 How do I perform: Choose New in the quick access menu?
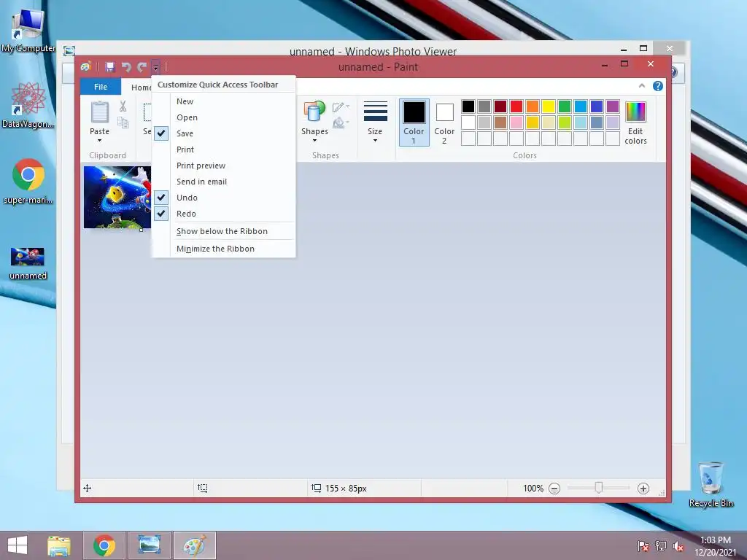(x=223, y=101)
